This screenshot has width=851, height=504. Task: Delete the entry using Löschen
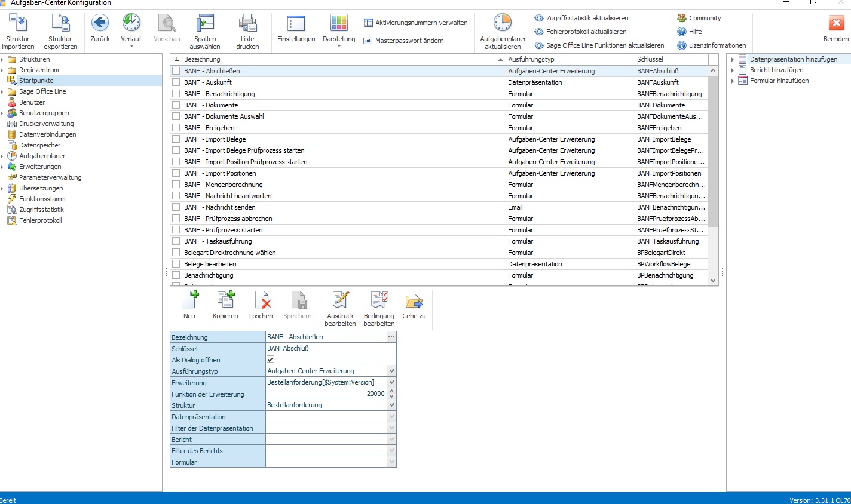261,305
